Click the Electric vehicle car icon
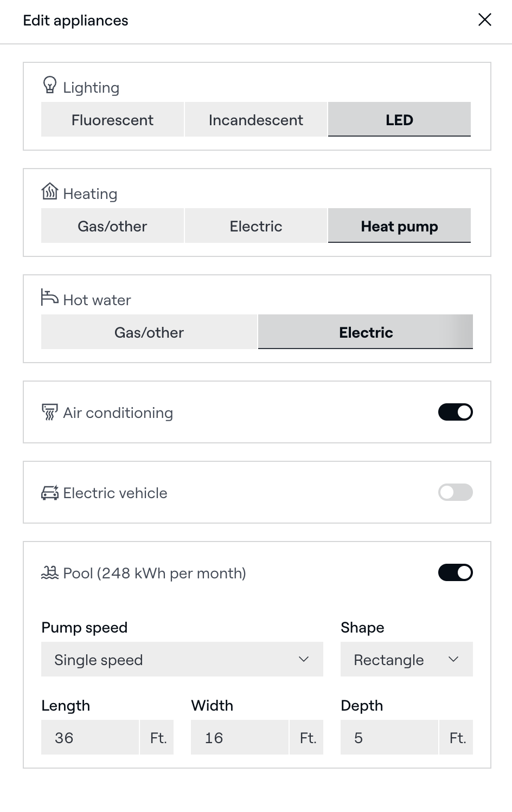This screenshot has height=812, width=512. tap(50, 493)
